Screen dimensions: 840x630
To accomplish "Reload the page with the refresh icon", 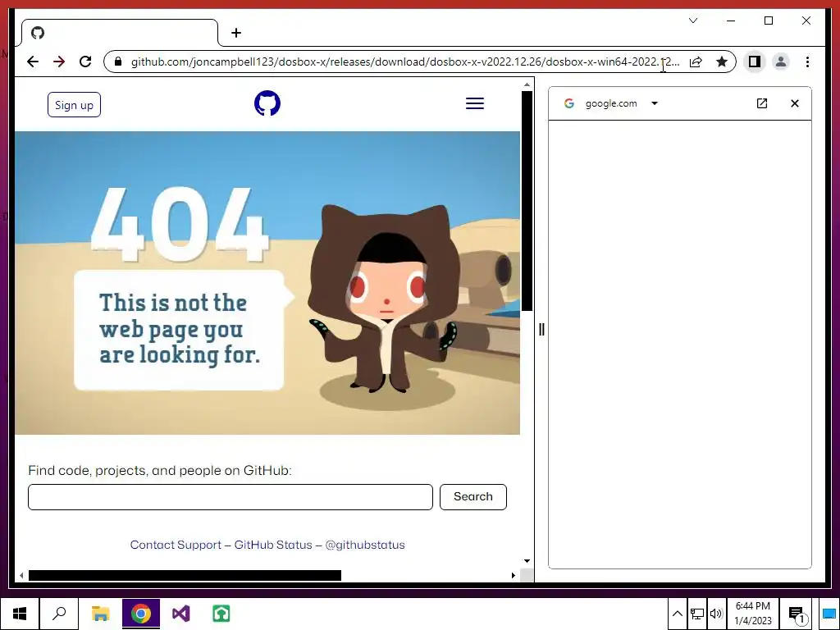I will tap(85, 62).
